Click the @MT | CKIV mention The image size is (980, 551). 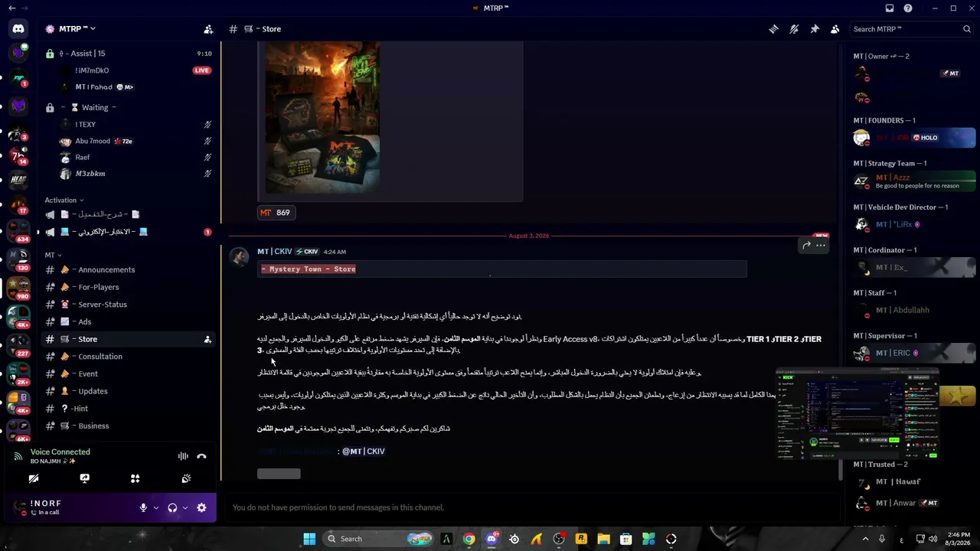coord(363,452)
